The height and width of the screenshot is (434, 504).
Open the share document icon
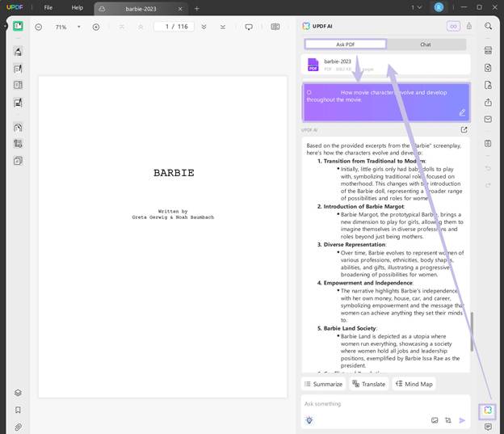[488, 102]
